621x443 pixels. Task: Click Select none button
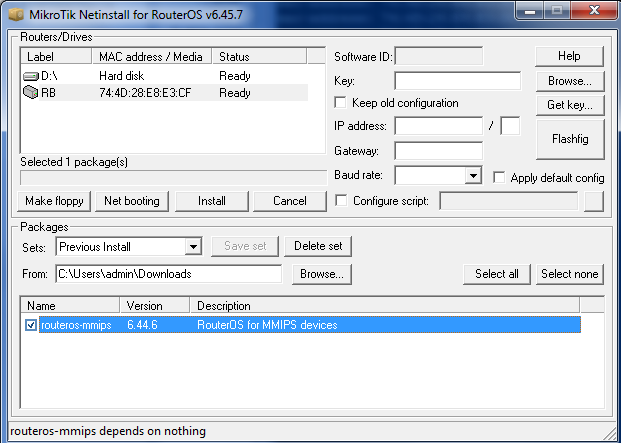coord(570,274)
